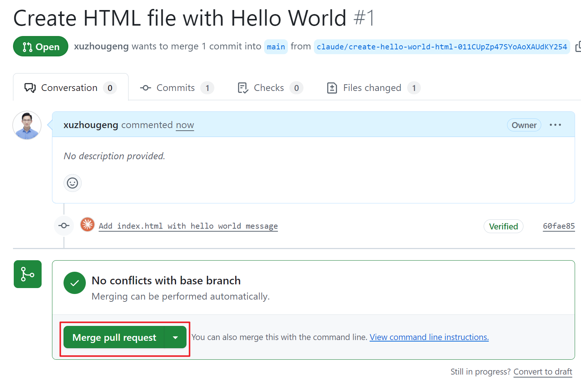Click the Verified signature badge
Image resolution: width=581 pixels, height=392 pixels.
click(x=503, y=226)
